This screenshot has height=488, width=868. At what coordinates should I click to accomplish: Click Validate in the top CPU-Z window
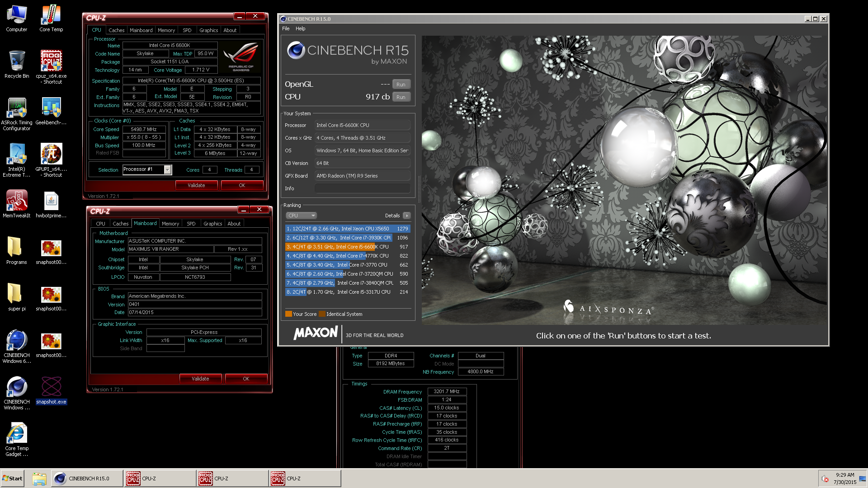point(196,185)
